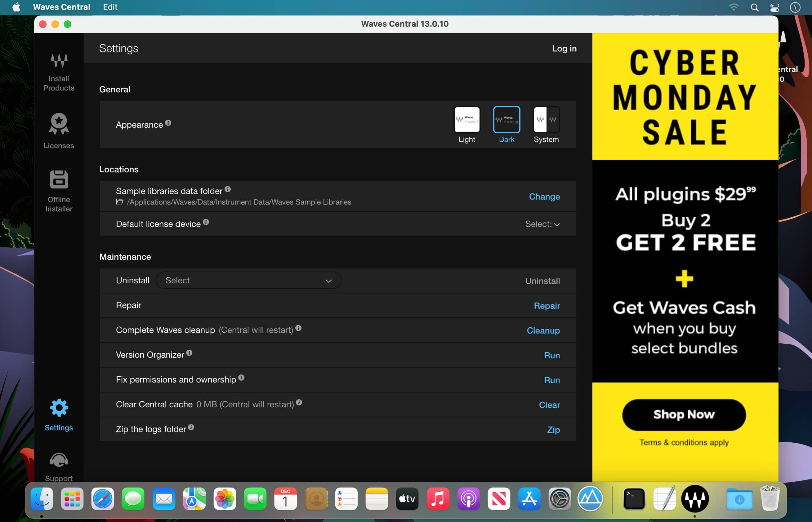The image size is (812, 522).
Task: Go to Licenses section
Action: point(59,131)
